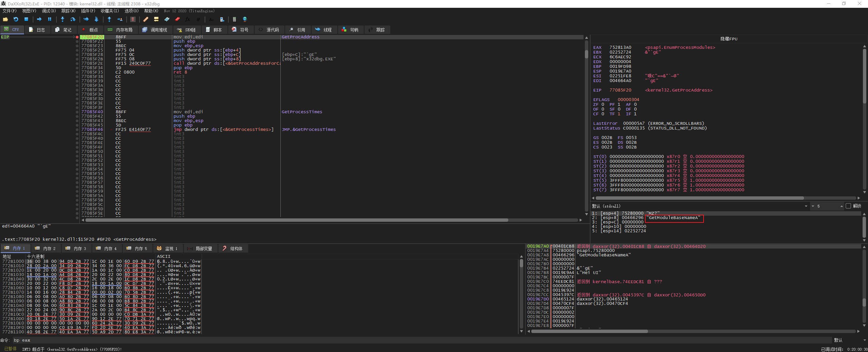The height and width of the screenshot is (352, 868).
Task: Click the 隐藏FPU button
Action: pos(728,39)
